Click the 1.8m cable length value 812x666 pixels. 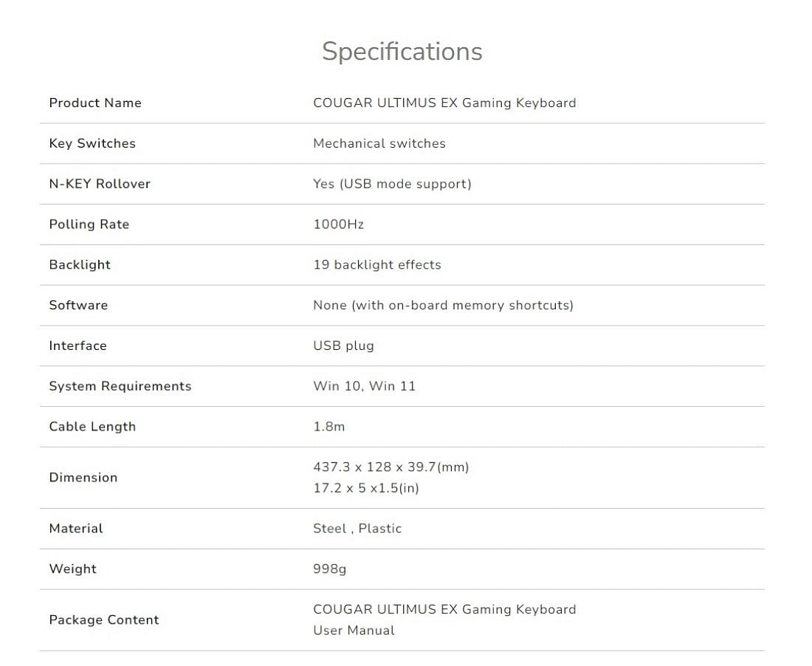[x=328, y=427]
